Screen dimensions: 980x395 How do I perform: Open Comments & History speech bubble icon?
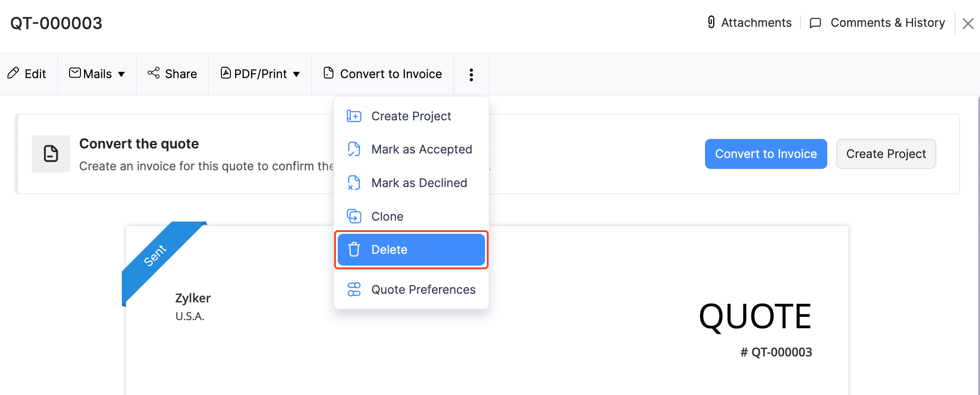(x=815, y=23)
